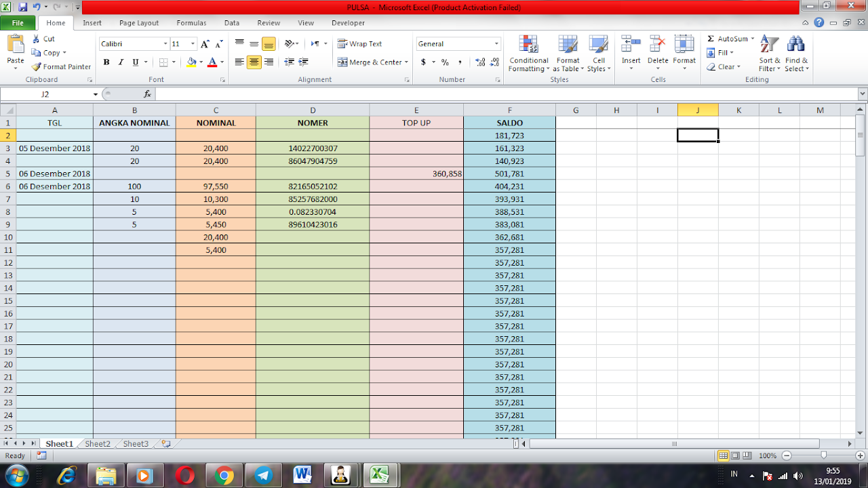Select the column F header
The height and width of the screenshot is (488, 868).
pos(509,110)
